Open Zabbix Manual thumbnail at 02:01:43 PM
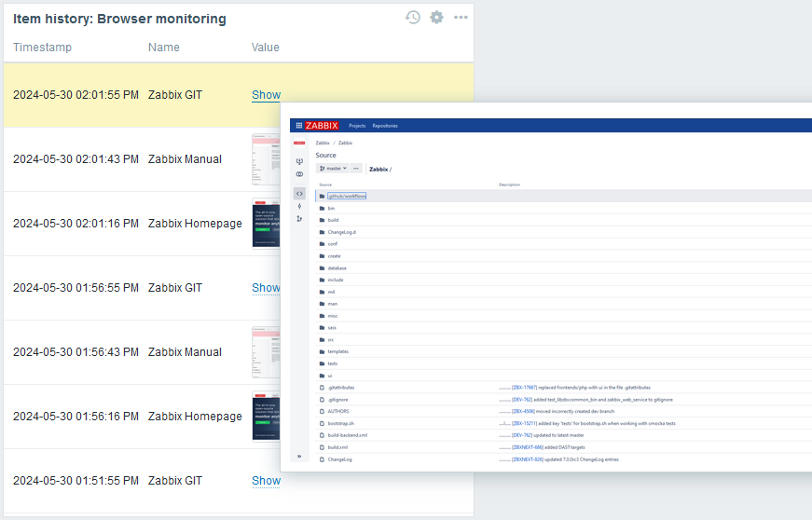 tap(266, 159)
